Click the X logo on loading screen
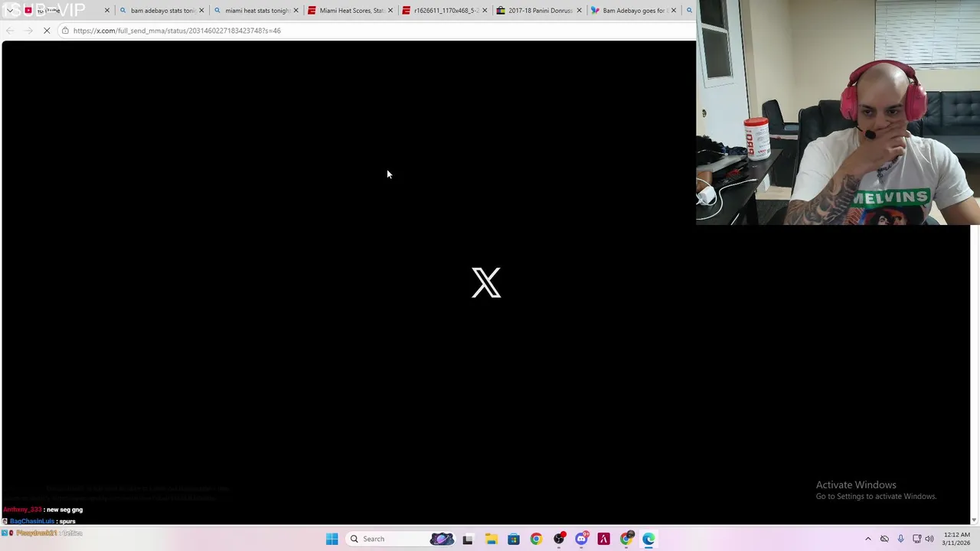Viewport: 980px width, 551px height. pyautogui.click(x=486, y=282)
